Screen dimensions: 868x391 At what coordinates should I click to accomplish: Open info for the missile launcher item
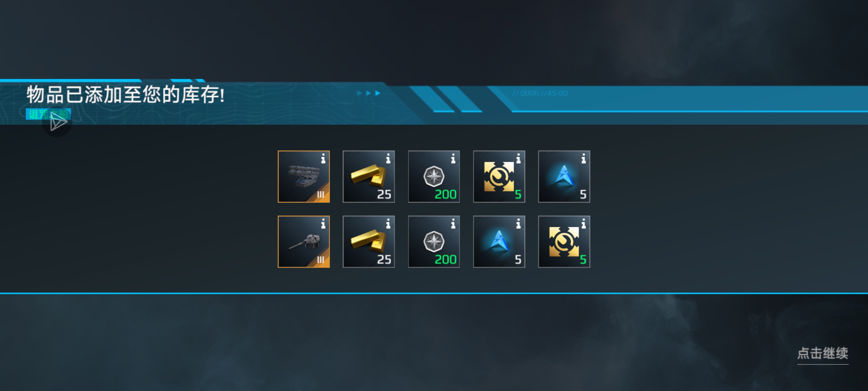[x=323, y=158]
